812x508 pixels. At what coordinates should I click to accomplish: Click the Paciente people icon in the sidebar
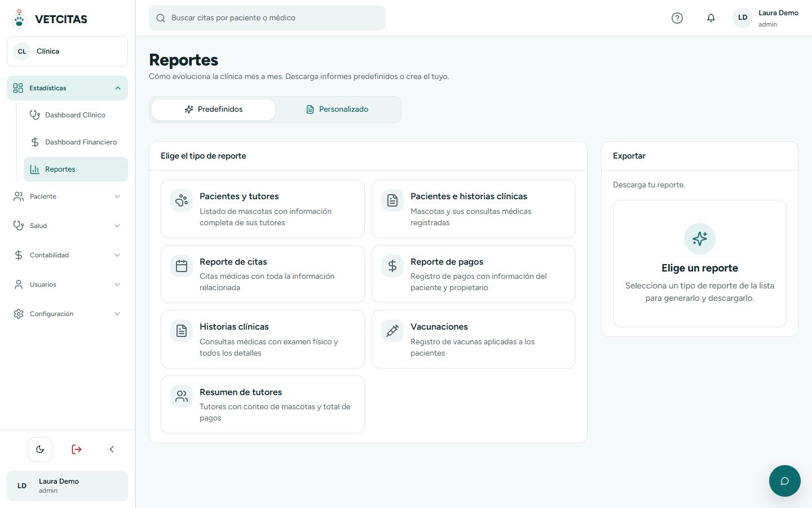point(19,196)
